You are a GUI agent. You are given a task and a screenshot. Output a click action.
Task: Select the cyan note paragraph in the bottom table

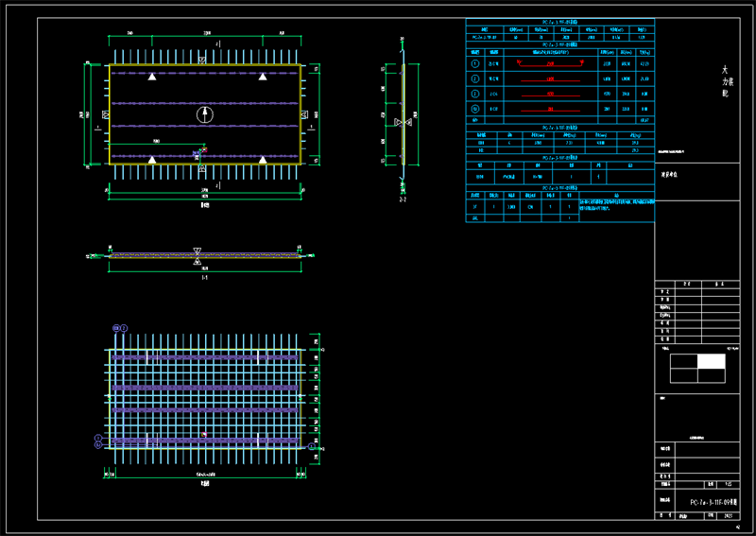[x=617, y=205]
